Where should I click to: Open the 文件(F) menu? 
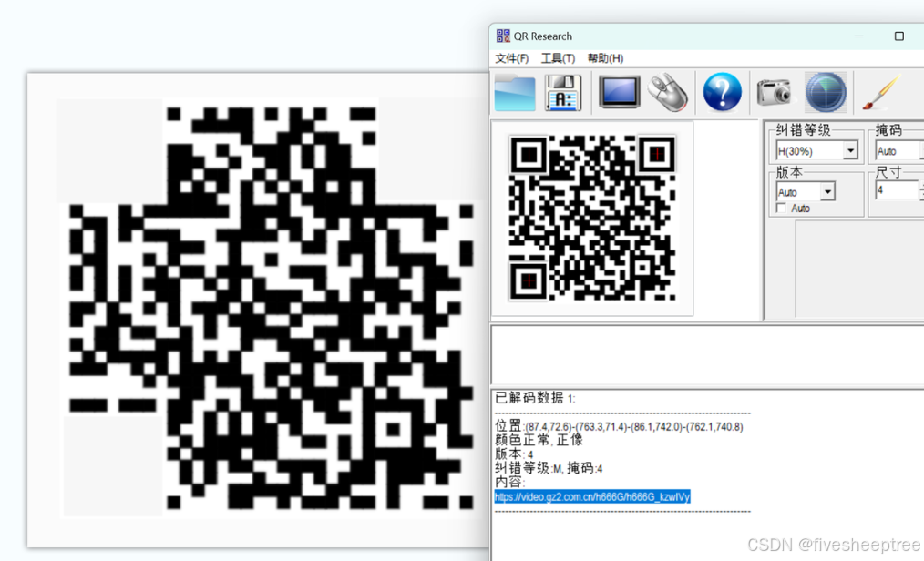pos(511,58)
